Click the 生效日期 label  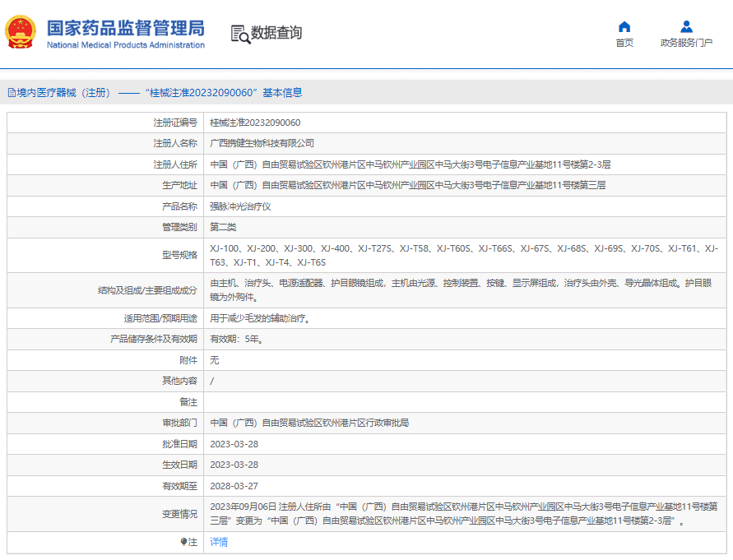pyautogui.click(x=179, y=465)
